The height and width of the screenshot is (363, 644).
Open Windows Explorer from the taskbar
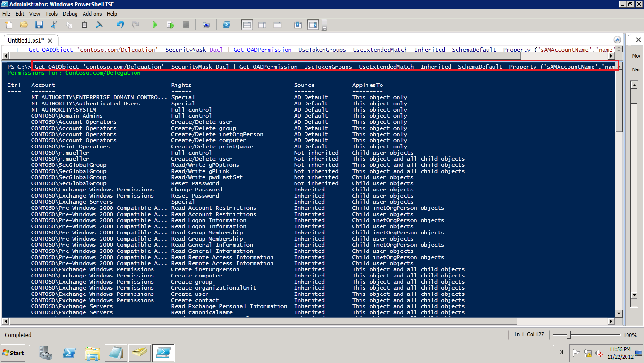click(92, 353)
